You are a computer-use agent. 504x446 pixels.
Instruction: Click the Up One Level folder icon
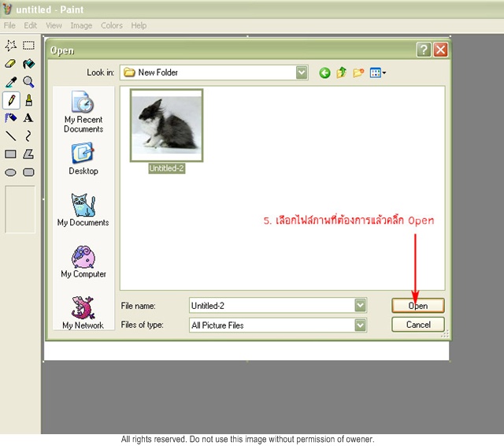coord(341,72)
